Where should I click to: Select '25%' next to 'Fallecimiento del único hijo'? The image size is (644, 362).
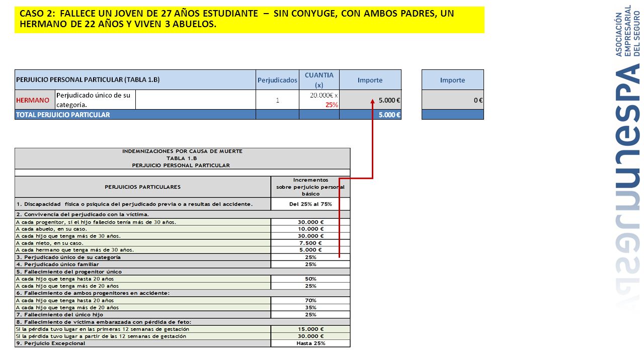coord(310,315)
